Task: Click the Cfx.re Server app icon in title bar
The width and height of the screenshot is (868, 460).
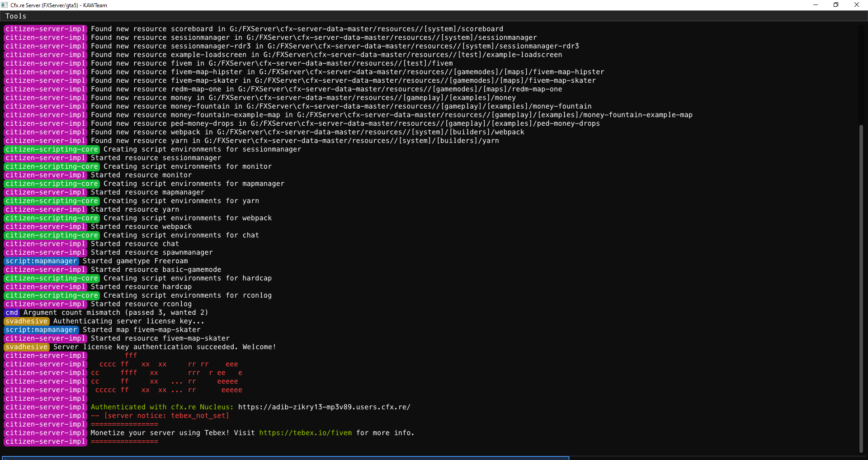Action: pyautogui.click(x=5, y=5)
